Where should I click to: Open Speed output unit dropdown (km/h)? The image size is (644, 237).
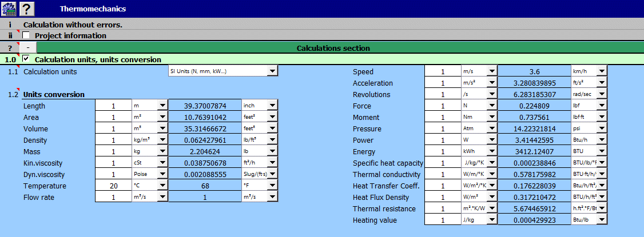[x=601, y=72]
